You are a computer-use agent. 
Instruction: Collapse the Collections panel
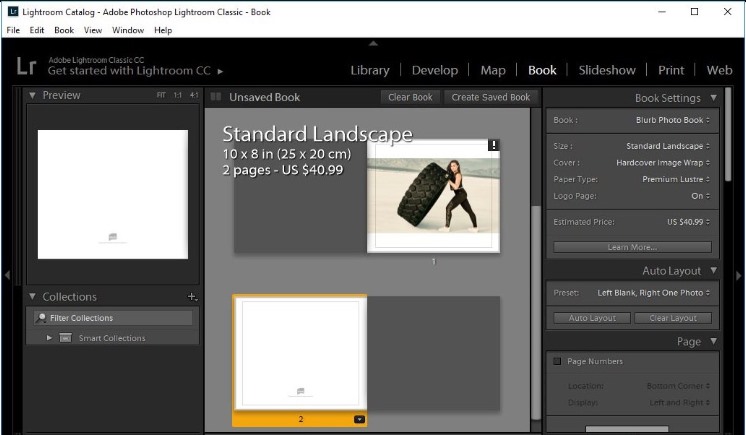tap(32, 297)
